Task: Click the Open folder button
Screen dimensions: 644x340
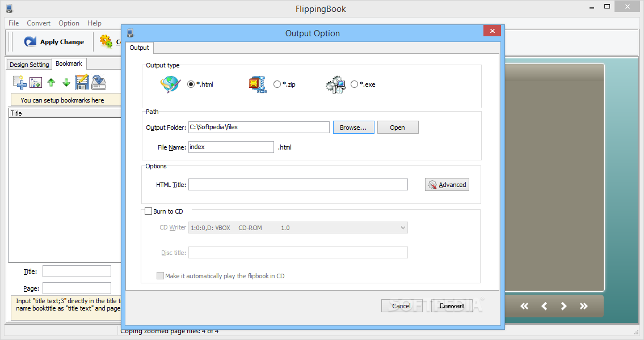Action: (x=398, y=127)
